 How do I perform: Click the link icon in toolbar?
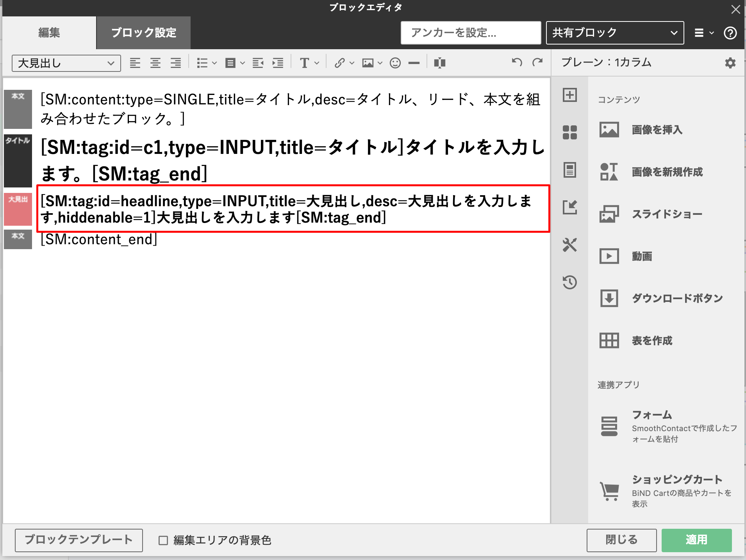(x=339, y=63)
